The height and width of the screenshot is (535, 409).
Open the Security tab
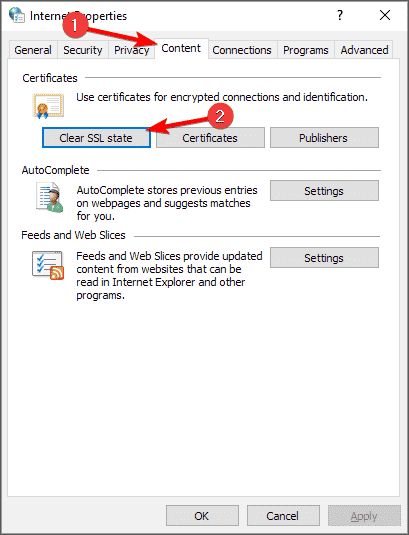83,50
